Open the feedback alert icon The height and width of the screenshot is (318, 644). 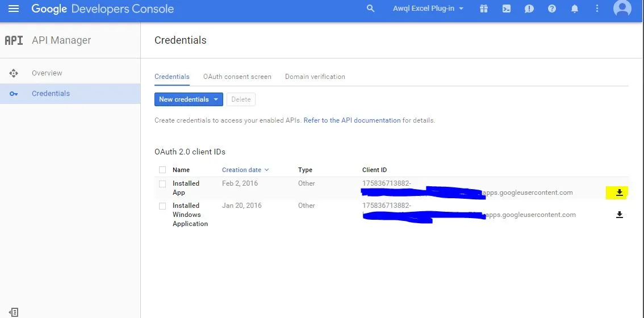529,9
